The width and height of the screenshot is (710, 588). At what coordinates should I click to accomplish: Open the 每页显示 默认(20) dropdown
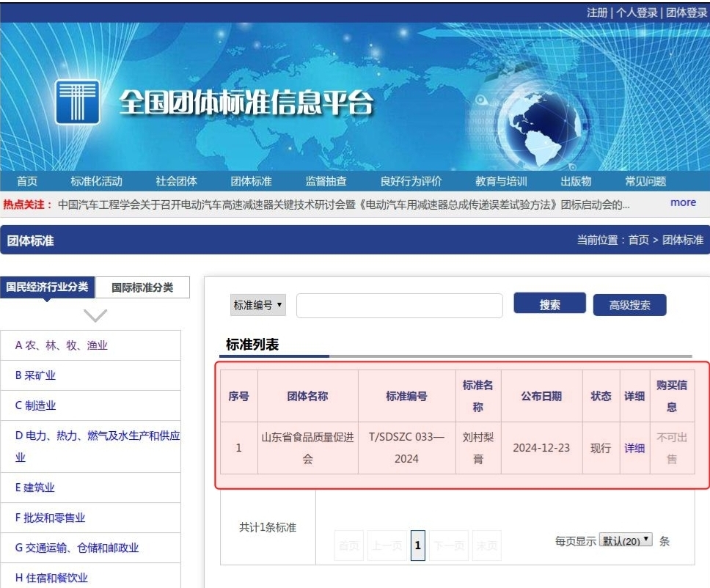tap(626, 540)
